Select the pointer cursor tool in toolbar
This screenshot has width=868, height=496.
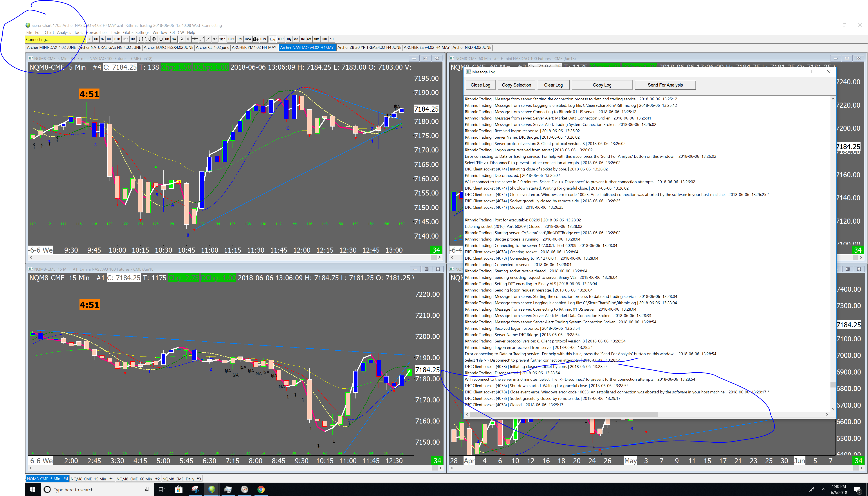tap(182, 39)
